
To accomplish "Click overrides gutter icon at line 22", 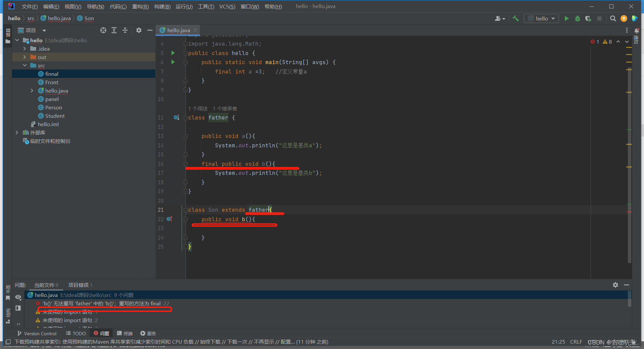I will click(x=169, y=219).
